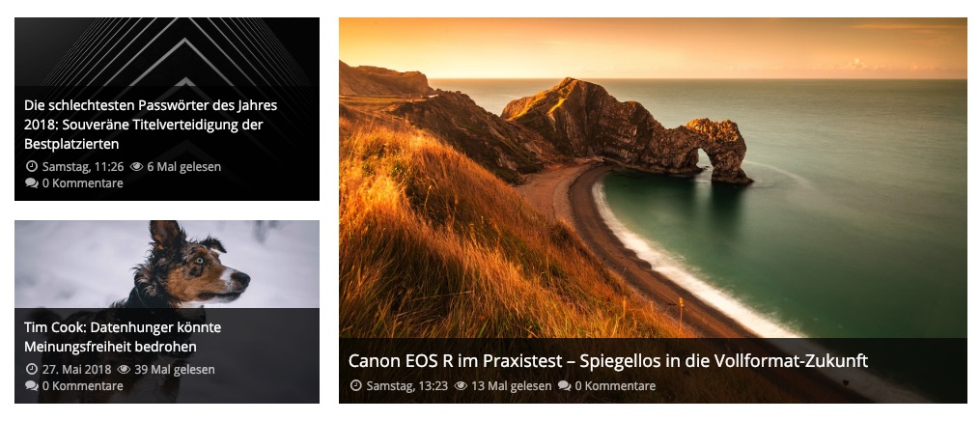Screen dimensions: 980x421
Task: Click clock icon beside 27. Mai 2018
Action: 31,369
